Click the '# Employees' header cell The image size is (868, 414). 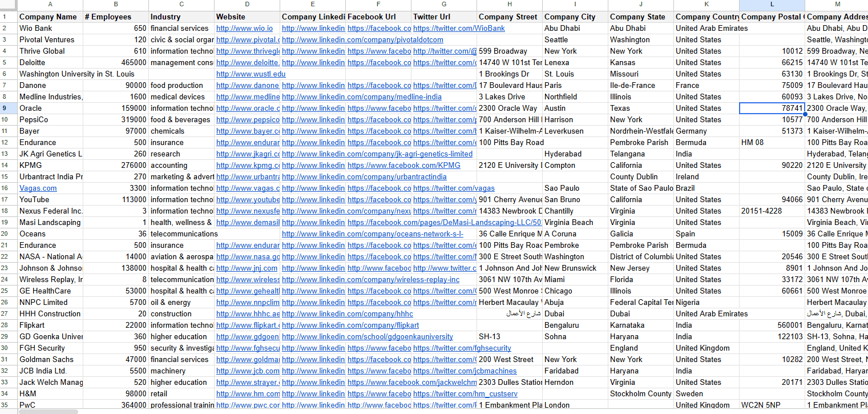[116, 17]
